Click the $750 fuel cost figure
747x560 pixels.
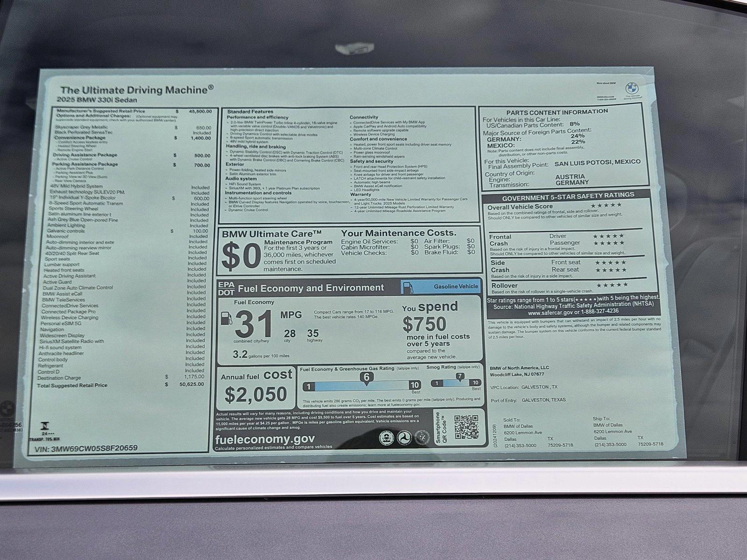424,324
